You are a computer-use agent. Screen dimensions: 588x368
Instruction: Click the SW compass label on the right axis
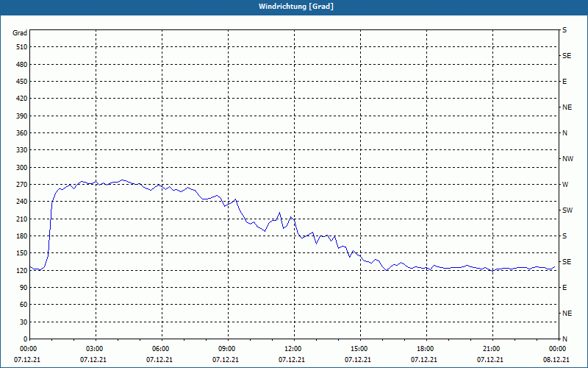pos(567,210)
